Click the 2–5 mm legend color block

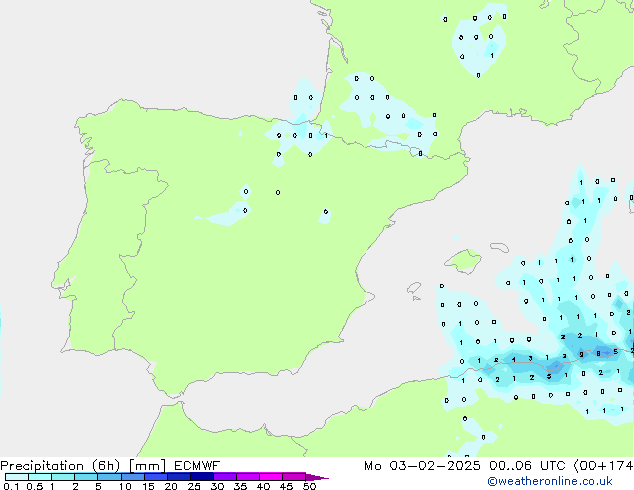pyautogui.click(x=87, y=477)
